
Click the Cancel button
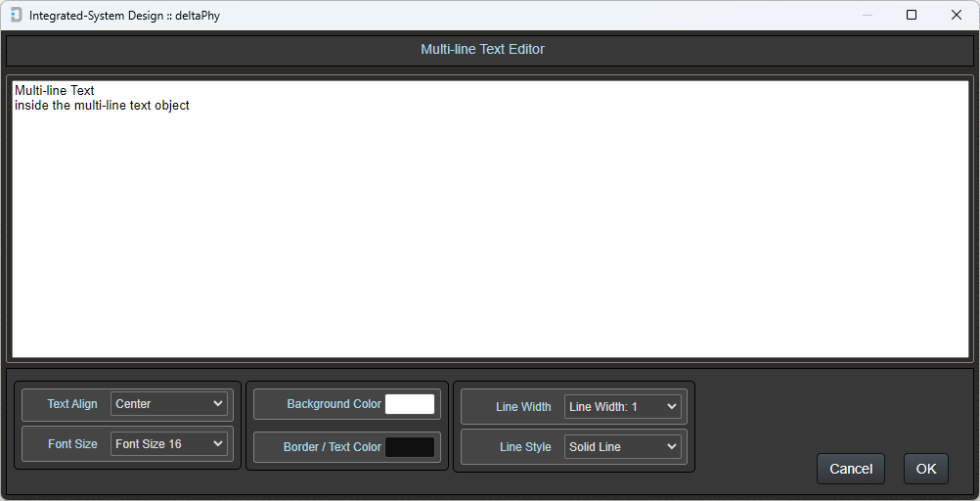851,469
